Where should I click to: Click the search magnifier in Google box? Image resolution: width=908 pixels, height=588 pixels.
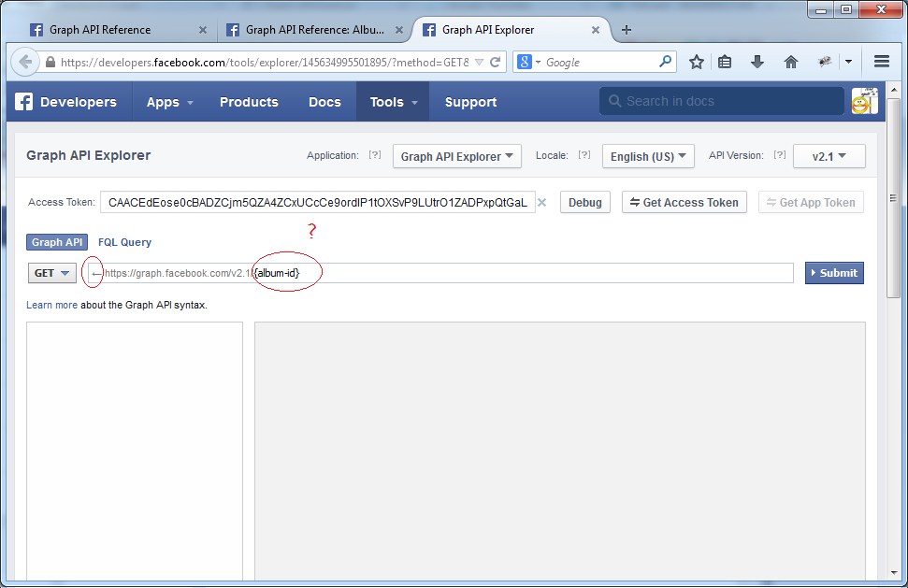666,62
